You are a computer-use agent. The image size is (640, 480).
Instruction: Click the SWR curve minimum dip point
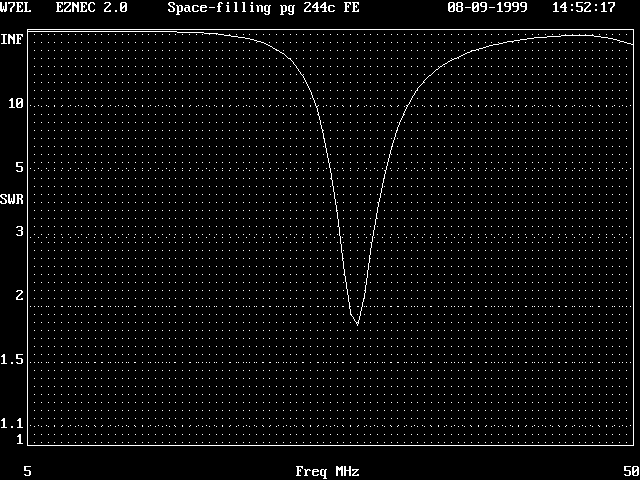[x=358, y=324]
